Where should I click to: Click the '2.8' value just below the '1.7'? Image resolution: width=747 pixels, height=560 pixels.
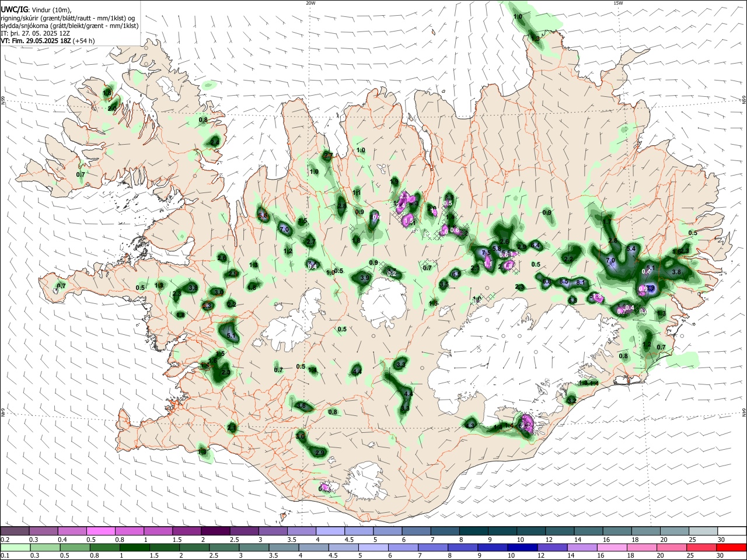click(x=613, y=240)
